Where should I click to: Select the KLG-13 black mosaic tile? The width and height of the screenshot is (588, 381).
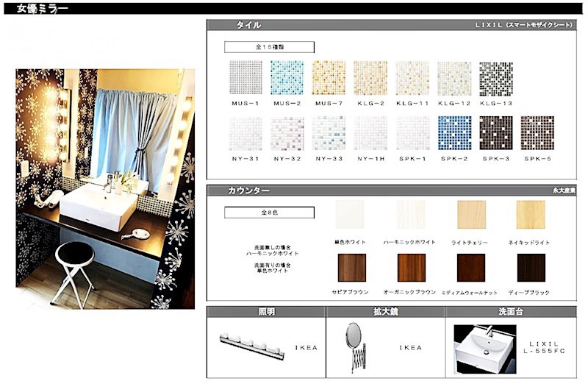click(x=495, y=78)
